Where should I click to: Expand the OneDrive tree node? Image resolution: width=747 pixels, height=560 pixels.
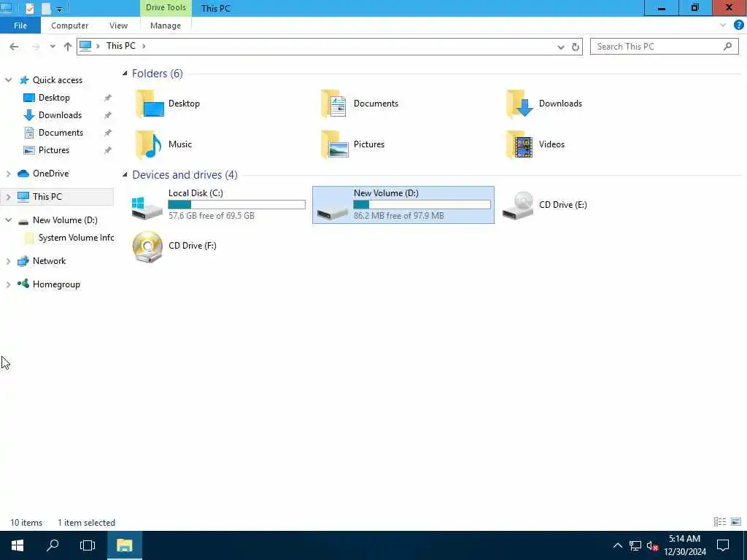[8, 174]
